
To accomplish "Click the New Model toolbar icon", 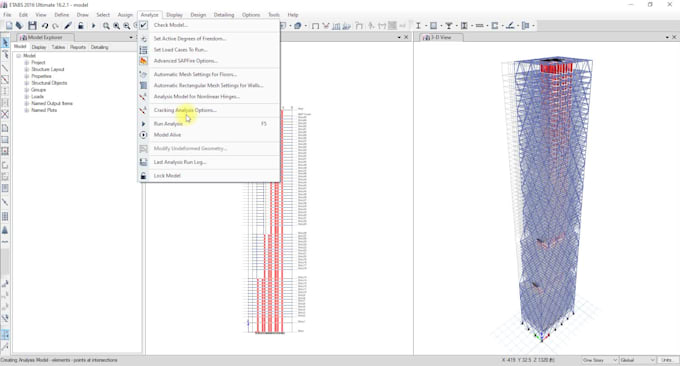I will click(x=9, y=26).
